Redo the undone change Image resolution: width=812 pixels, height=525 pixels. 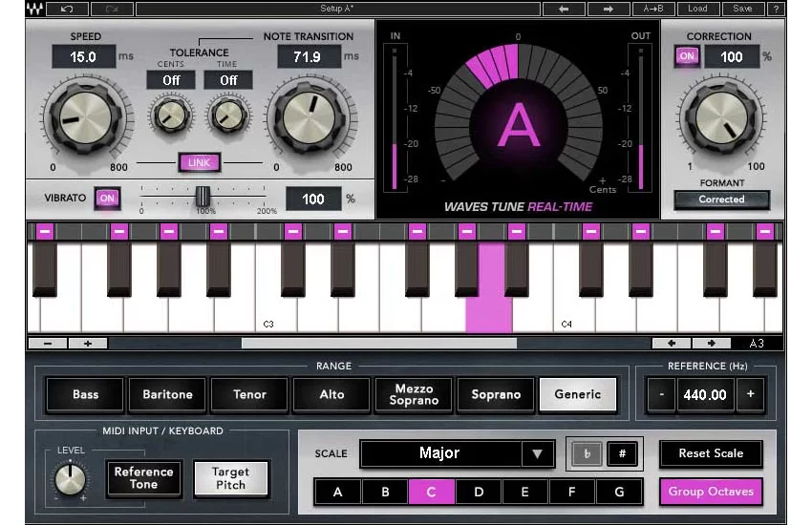coord(112,9)
